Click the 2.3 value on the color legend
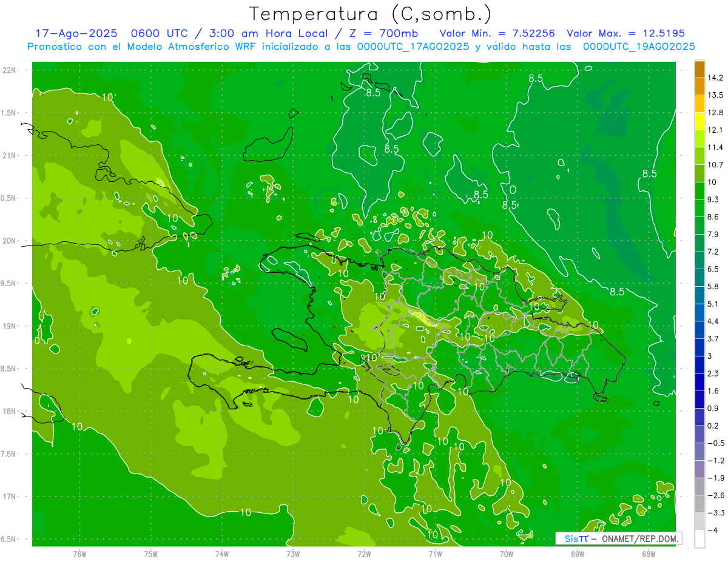The height and width of the screenshot is (562, 728). click(x=713, y=373)
